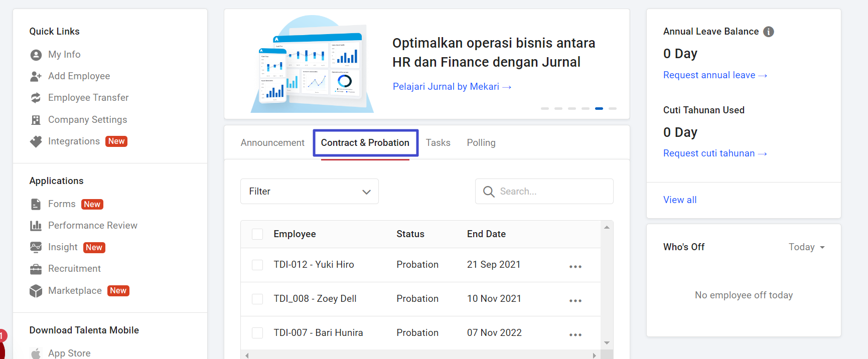The width and height of the screenshot is (868, 359).
Task: Go to the third banner slide indicator
Action: click(572, 108)
